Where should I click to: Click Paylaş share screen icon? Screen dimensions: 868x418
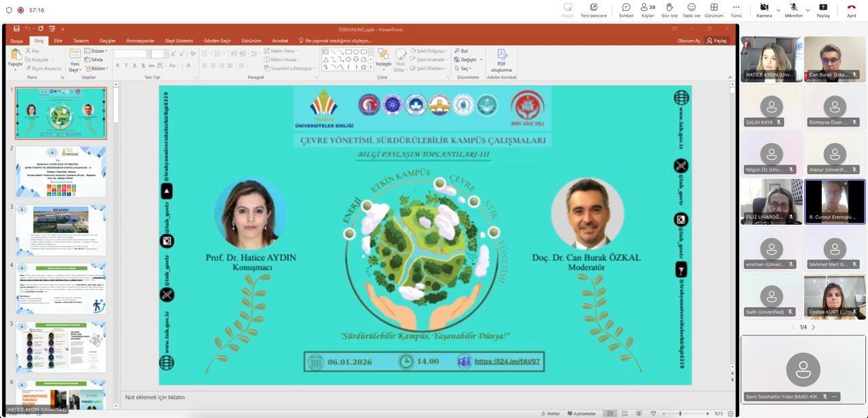[x=823, y=10]
